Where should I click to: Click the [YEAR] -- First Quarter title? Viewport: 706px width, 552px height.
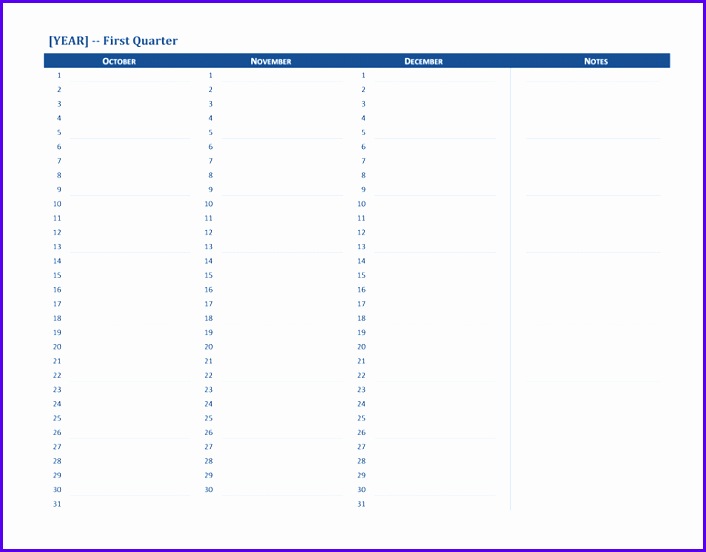(x=113, y=41)
